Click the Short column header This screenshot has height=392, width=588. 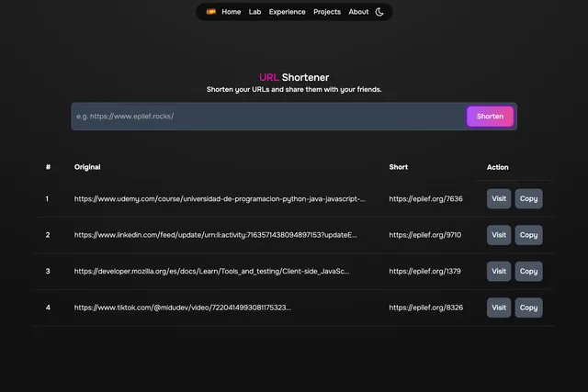[398, 167]
